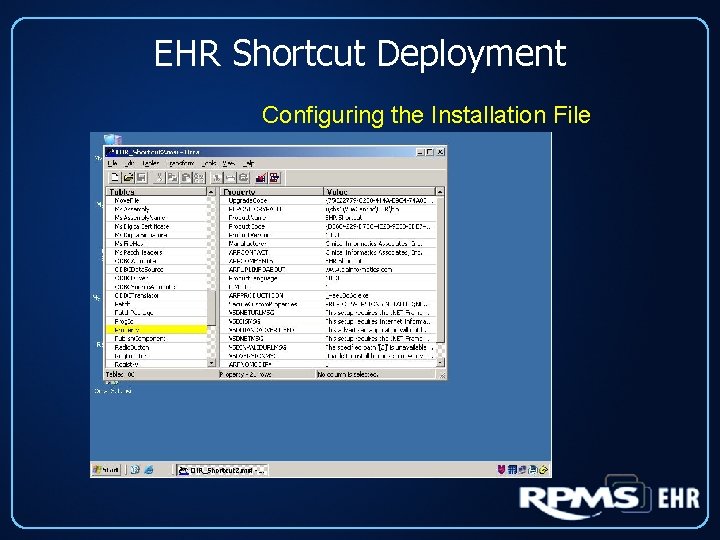Click the Copy toolbar icon
The height and width of the screenshot is (540, 720).
(x=173, y=178)
